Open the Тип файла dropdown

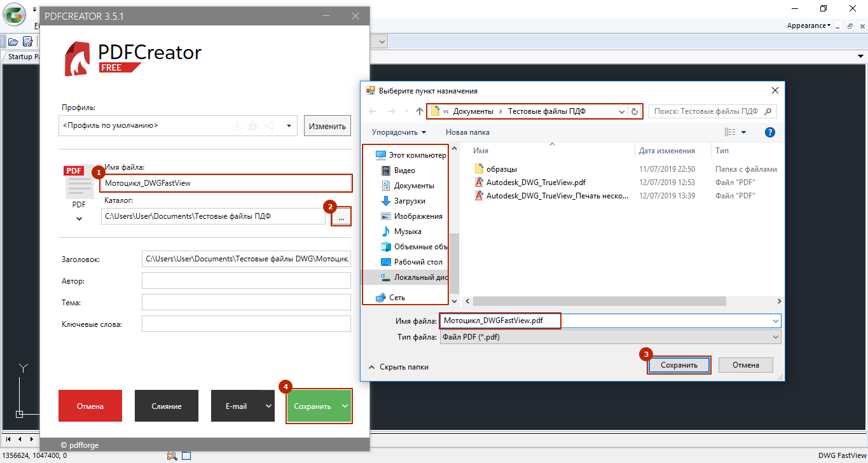click(610, 337)
